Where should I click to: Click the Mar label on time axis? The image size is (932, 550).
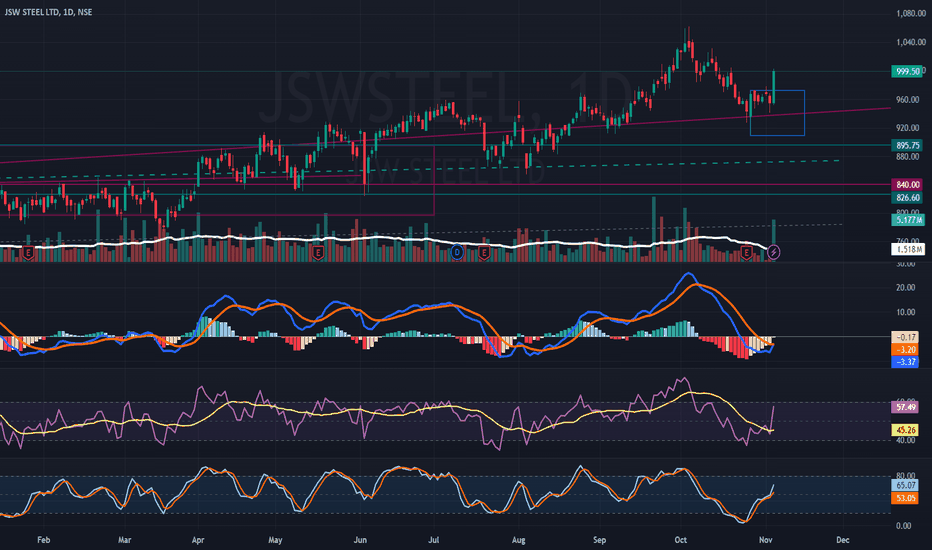(124, 540)
